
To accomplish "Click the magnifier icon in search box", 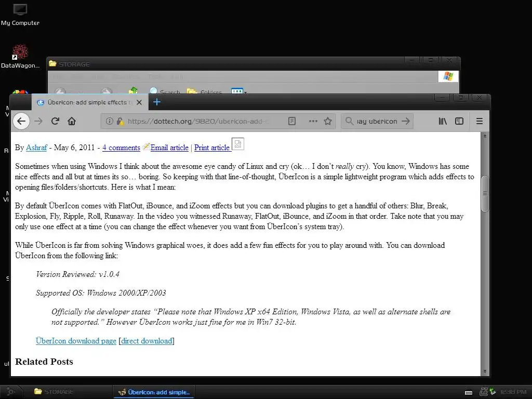I will point(349,121).
